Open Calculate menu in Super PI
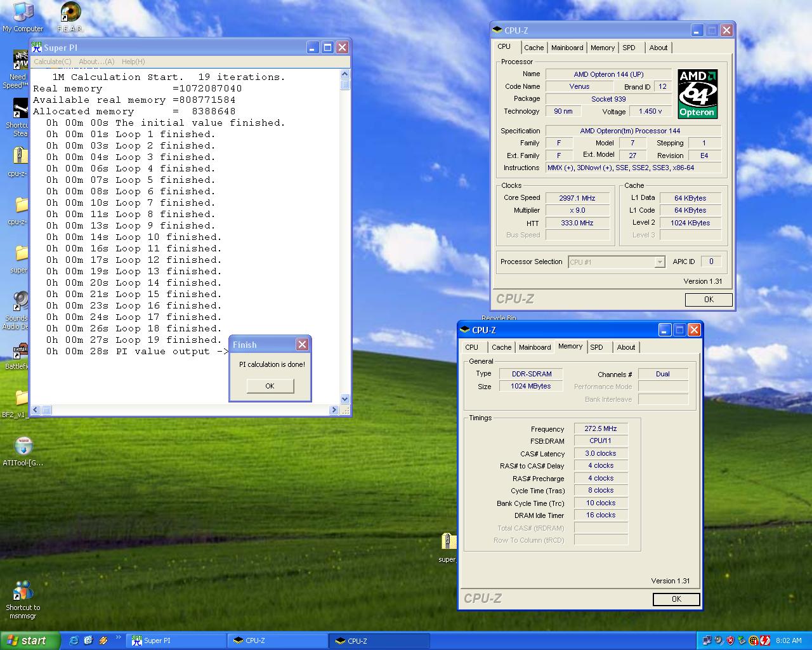The width and height of the screenshot is (812, 650). [52, 62]
